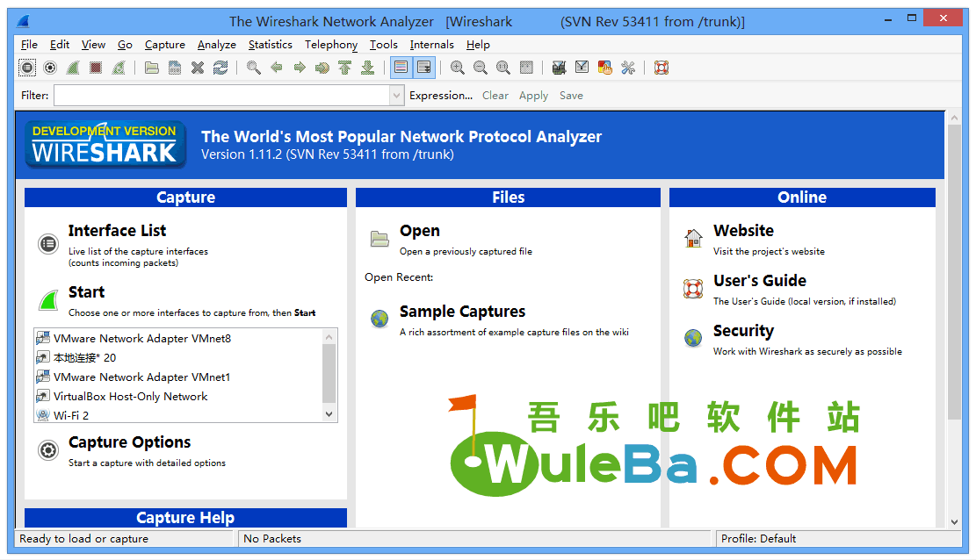Image resolution: width=976 pixels, height=560 pixels.
Task: Open coloring rules editor
Action: coord(604,68)
